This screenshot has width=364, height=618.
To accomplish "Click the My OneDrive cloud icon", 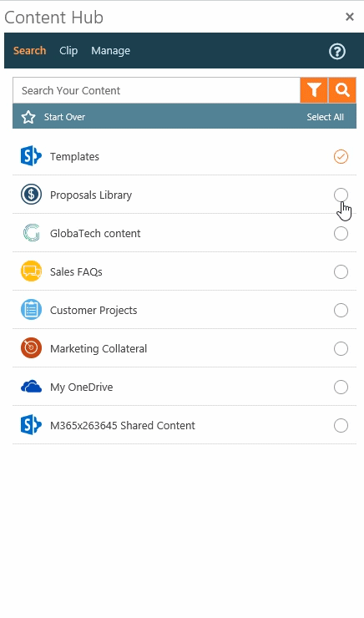I will click(x=31, y=387).
